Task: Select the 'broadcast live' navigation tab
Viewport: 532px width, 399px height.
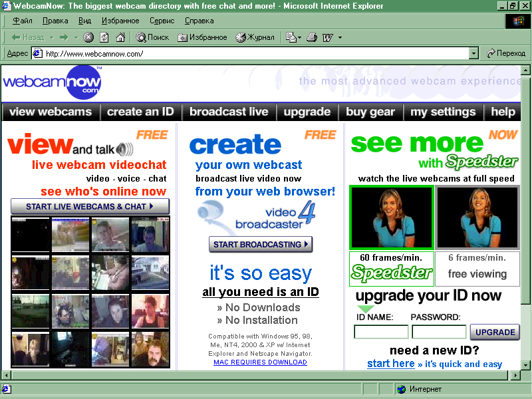Action: point(229,112)
